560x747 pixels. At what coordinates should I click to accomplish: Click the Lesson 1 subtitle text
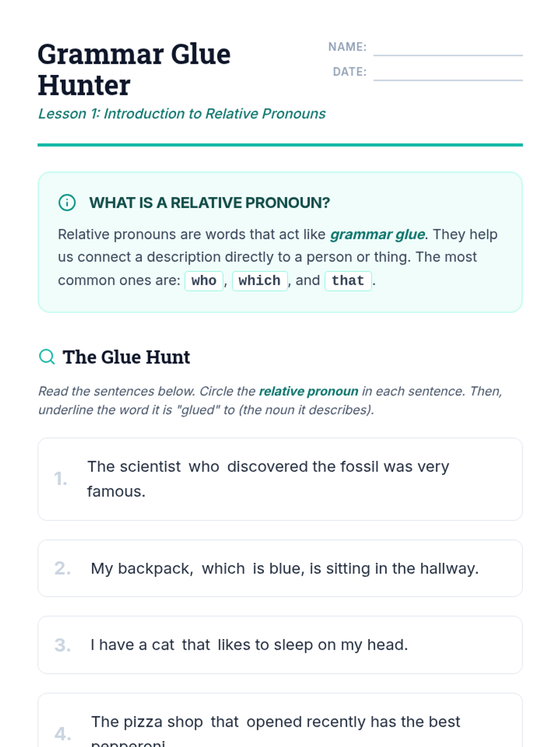coord(182,113)
